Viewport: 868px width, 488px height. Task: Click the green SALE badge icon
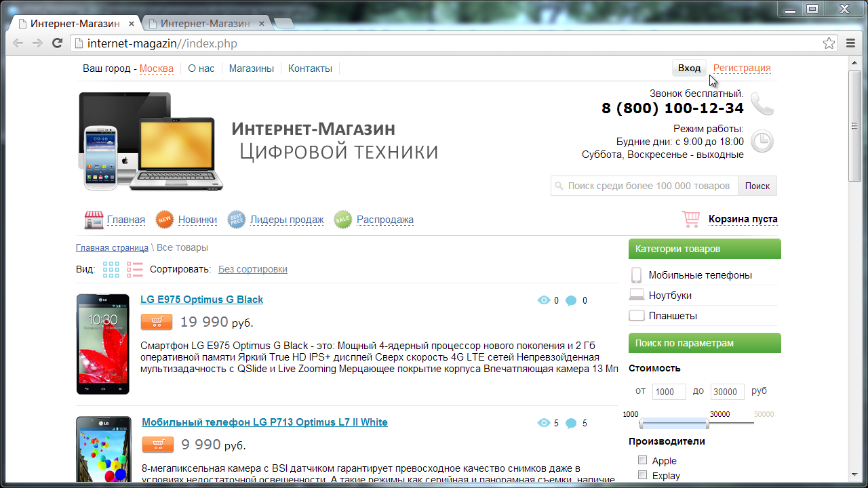coord(343,220)
